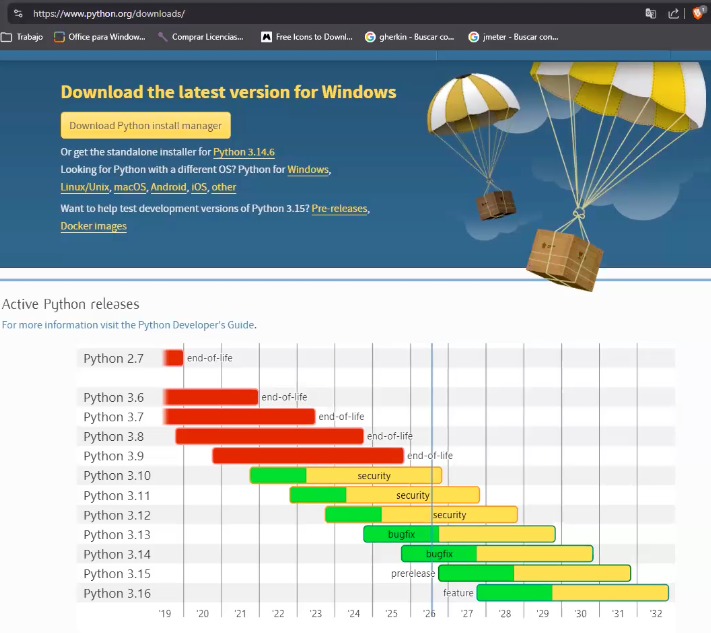The image size is (711, 633).
Task: Click the Python 2.7 row label
Action: pyautogui.click(x=113, y=359)
